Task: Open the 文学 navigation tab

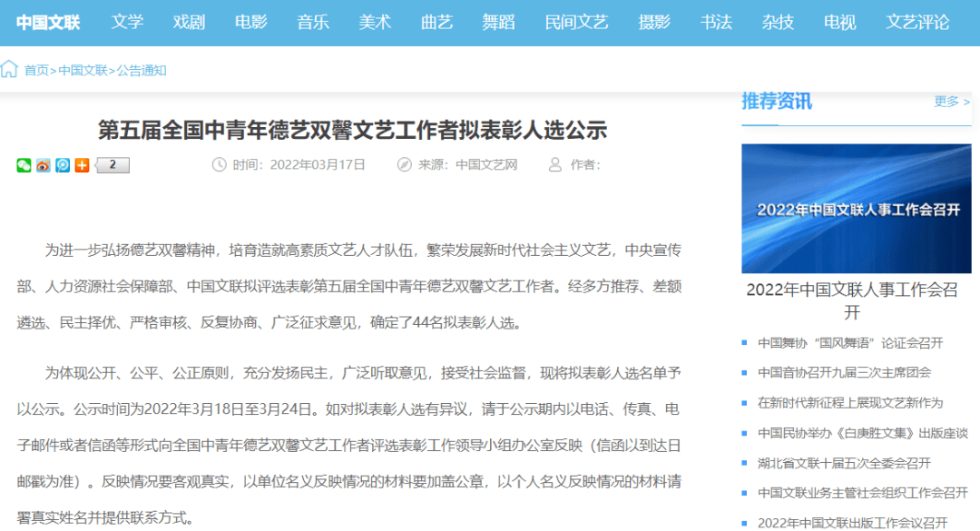Action: [128, 23]
